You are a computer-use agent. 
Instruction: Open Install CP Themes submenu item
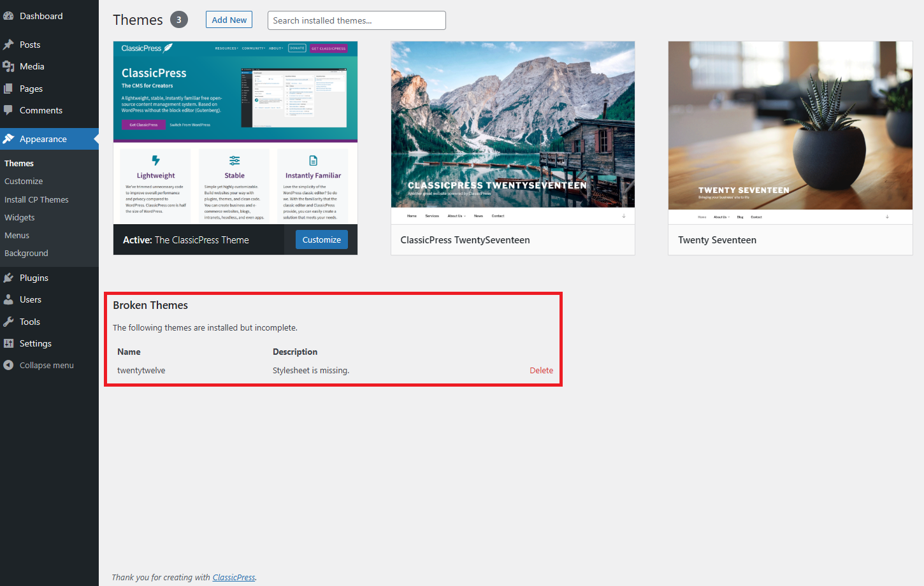[36, 199]
